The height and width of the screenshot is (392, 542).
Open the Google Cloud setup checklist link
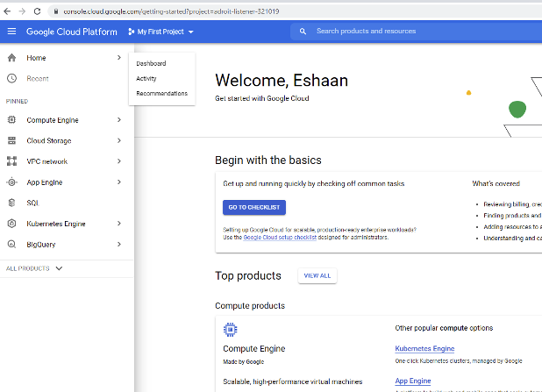[280, 238]
